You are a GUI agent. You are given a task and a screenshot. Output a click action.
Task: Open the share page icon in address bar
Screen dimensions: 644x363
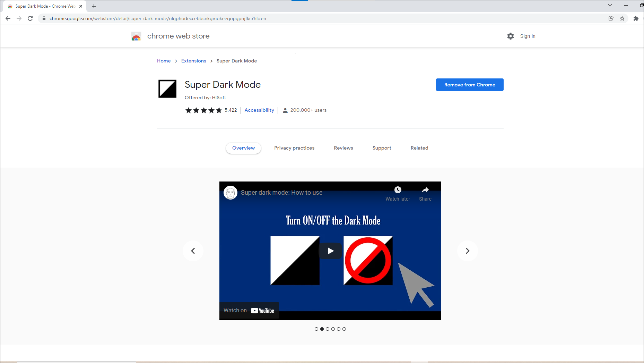tap(611, 18)
